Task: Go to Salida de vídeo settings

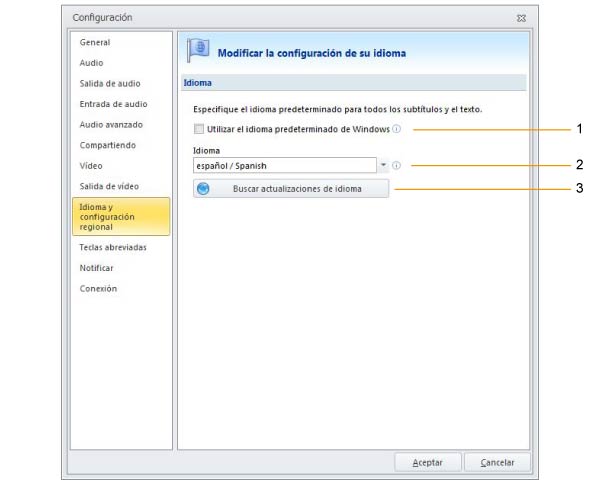Action: 109,187
